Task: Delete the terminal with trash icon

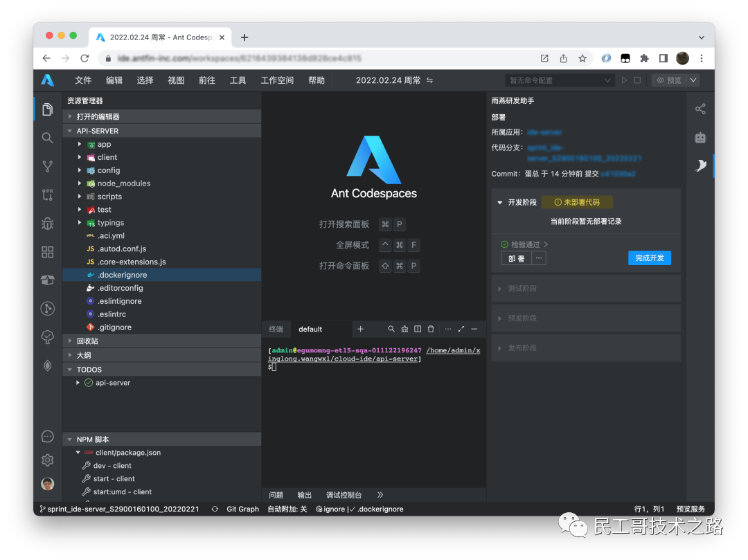Action: (431, 329)
